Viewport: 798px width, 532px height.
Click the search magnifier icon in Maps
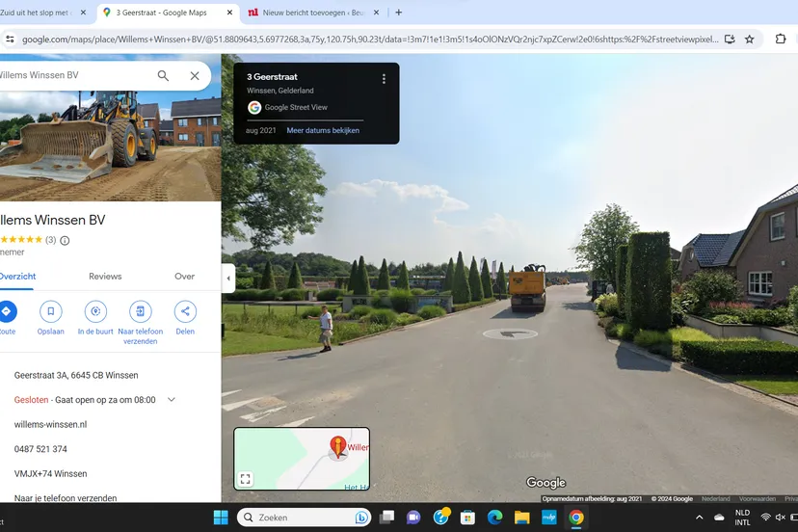click(x=163, y=76)
